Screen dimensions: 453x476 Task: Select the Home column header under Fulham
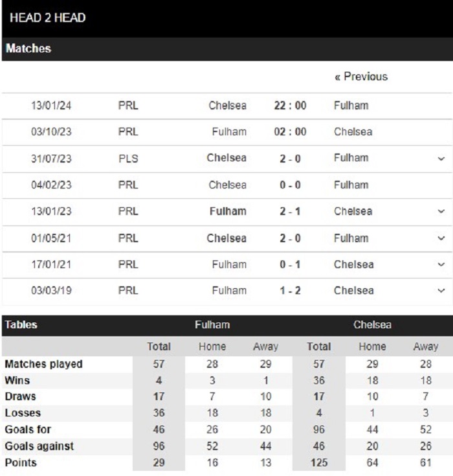(212, 347)
